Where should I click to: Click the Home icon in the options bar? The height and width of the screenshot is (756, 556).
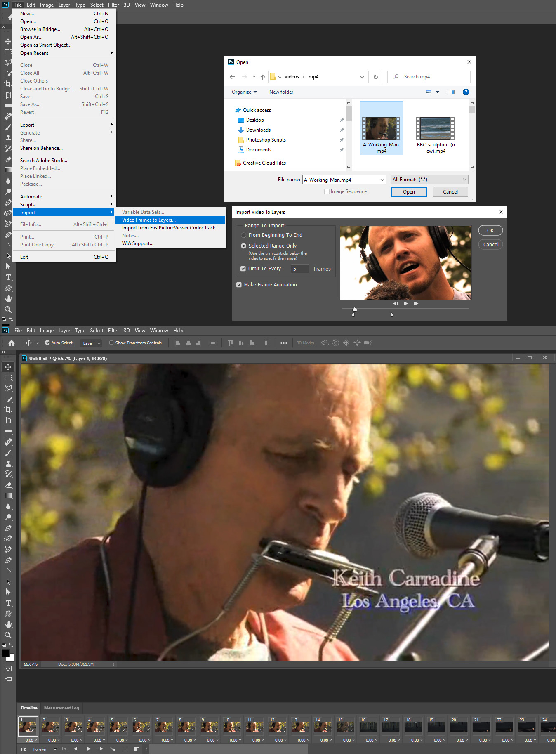click(x=12, y=343)
